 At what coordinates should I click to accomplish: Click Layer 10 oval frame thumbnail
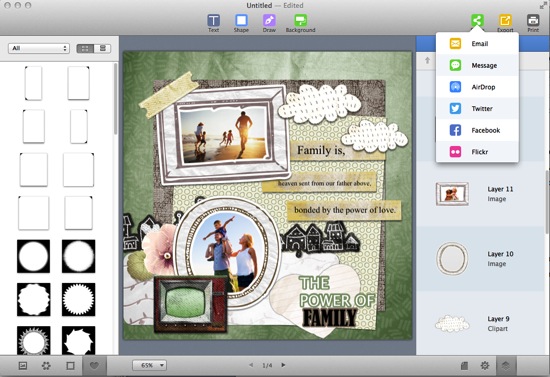tap(452, 258)
